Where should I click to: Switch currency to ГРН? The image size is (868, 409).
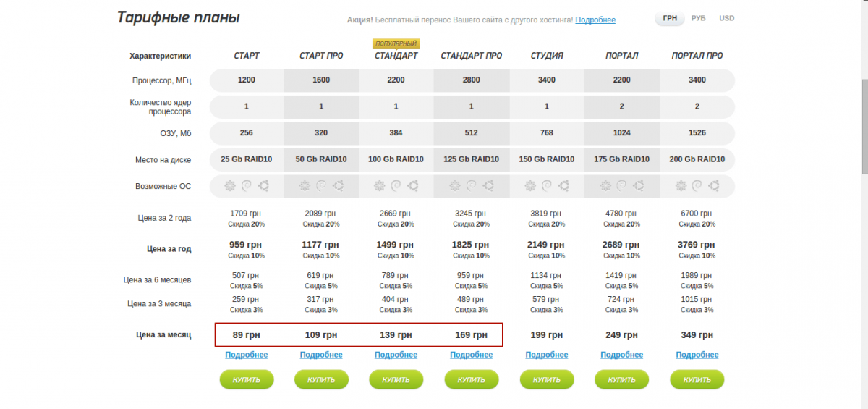[x=670, y=18]
